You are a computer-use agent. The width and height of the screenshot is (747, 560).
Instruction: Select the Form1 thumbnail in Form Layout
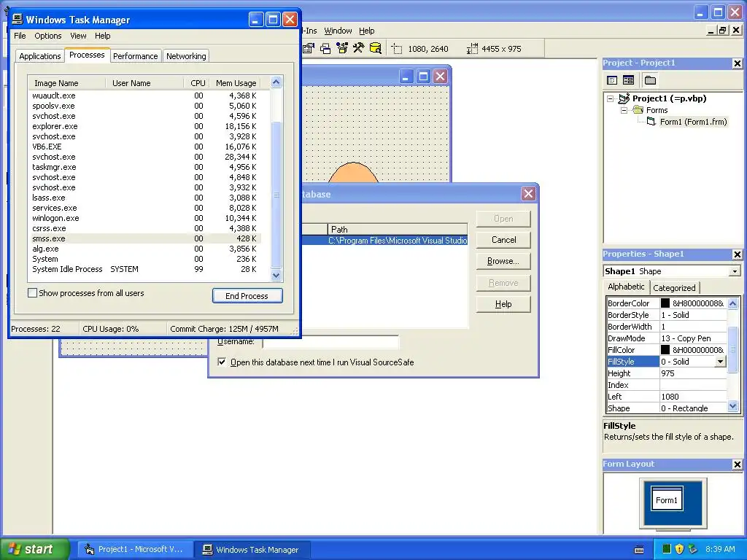[667, 499]
